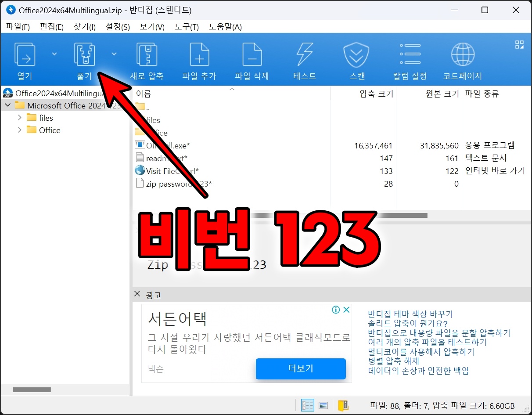
Task: Open link 반디집 테마 색상 바꾸기
Action: click(410, 314)
